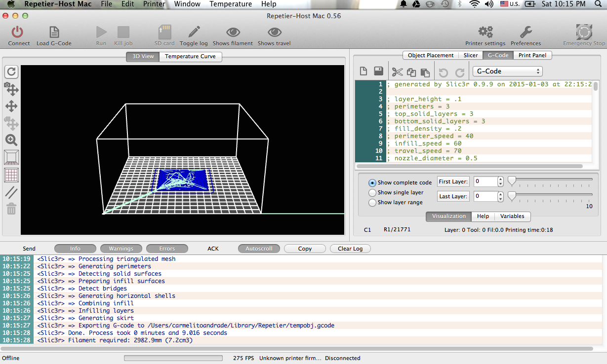
Task: Open the Visualization subtab
Action: tap(448, 216)
